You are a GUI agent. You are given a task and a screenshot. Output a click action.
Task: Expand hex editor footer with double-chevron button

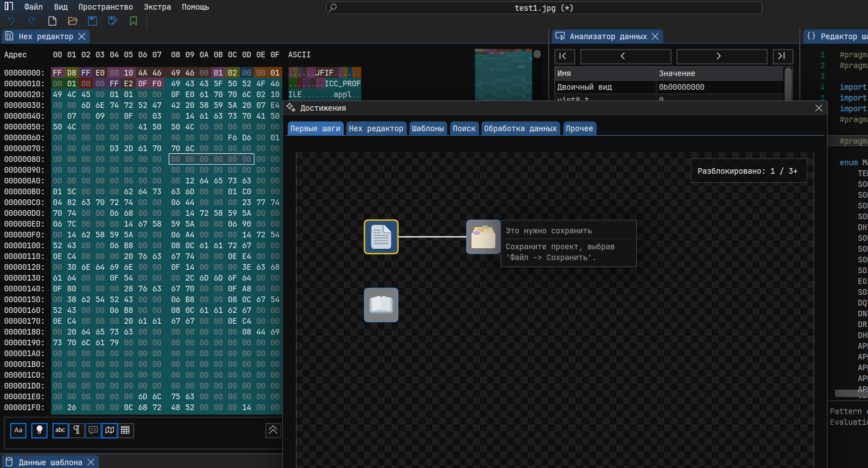(x=273, y=431)
